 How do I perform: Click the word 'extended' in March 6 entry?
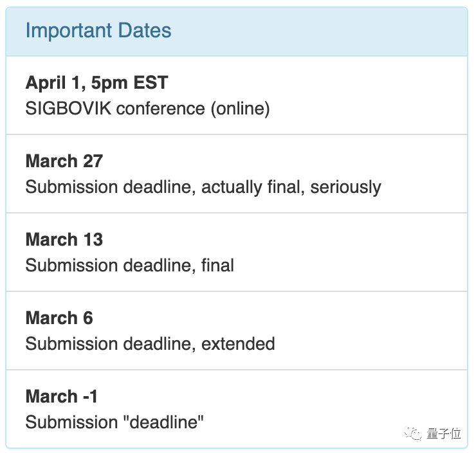coord(238,343)
